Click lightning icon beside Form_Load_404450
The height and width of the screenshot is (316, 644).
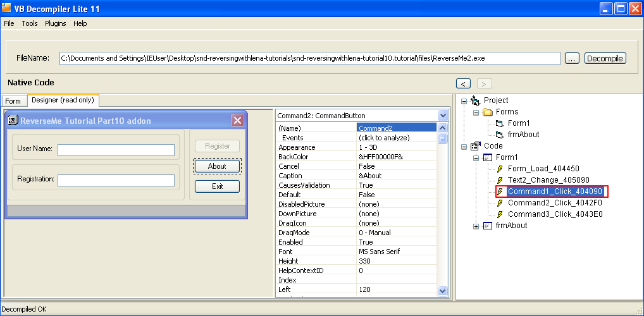pyautogui.click(x=500, y=169)
